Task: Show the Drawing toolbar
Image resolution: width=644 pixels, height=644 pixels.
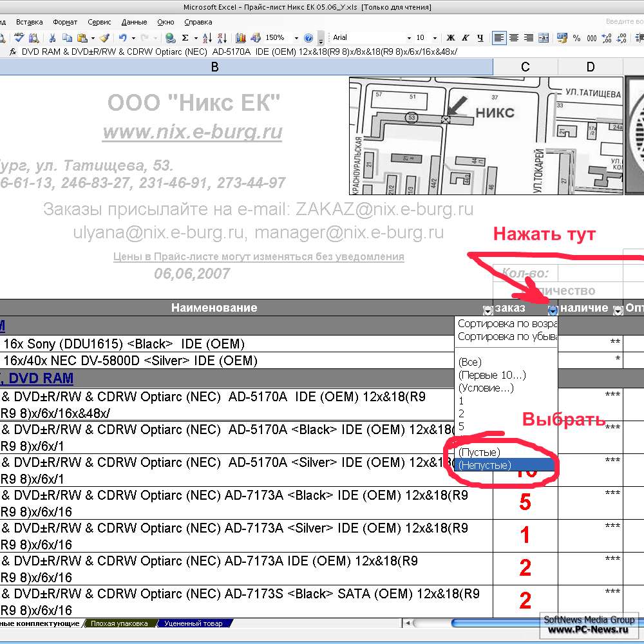Action: pyautogui.click(x=256, y=38)
